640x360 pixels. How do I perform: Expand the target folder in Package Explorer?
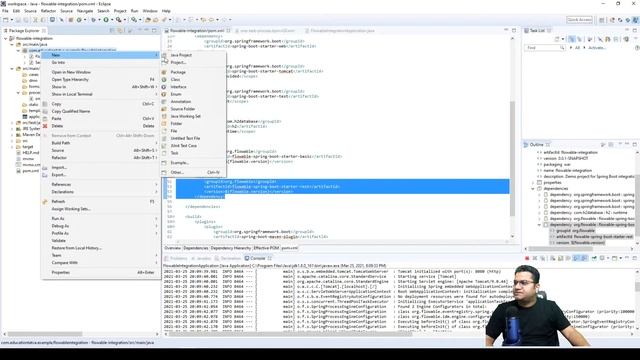point(12,147)
